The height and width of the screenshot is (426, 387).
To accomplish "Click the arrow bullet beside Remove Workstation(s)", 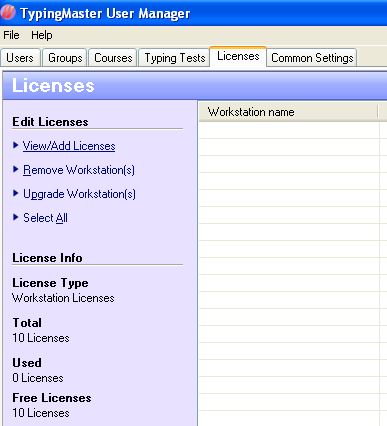I will point(15,169).
